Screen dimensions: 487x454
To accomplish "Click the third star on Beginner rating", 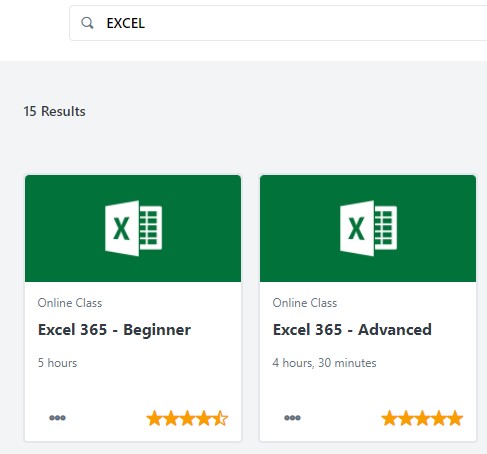I will click(x=187, y=418).
